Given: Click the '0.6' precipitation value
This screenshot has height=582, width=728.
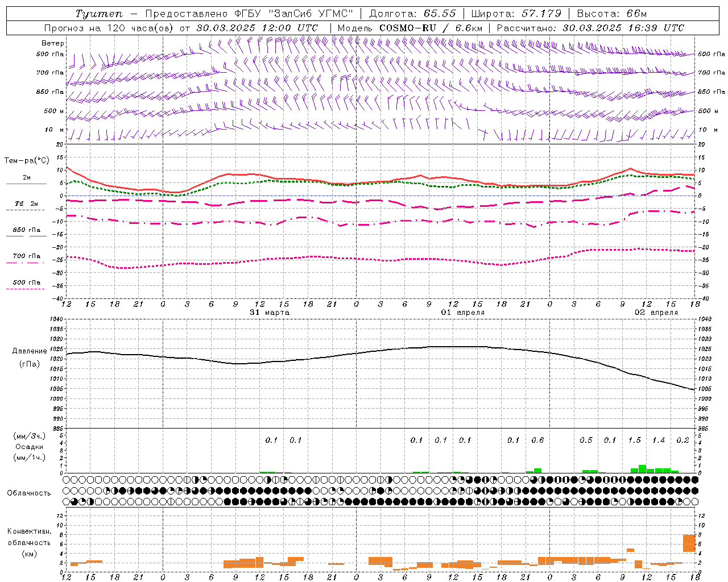Looking at the screenshot, I should [537, 440].
